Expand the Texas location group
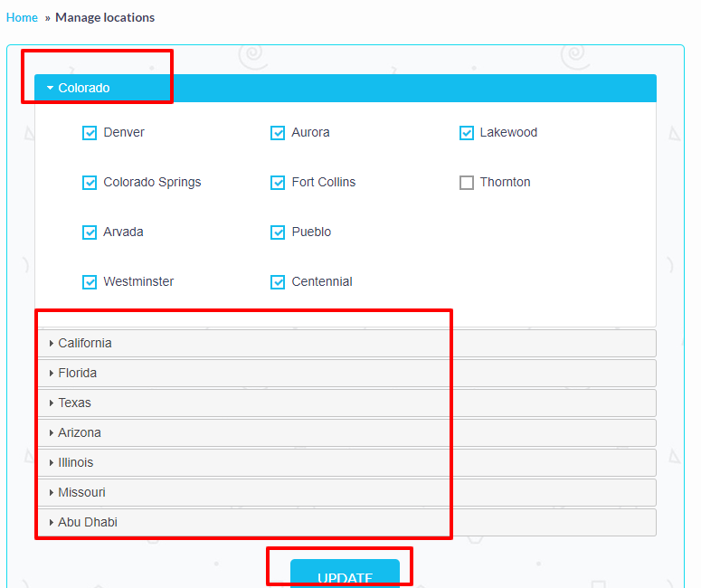The image size is (701, 588). 75,403
